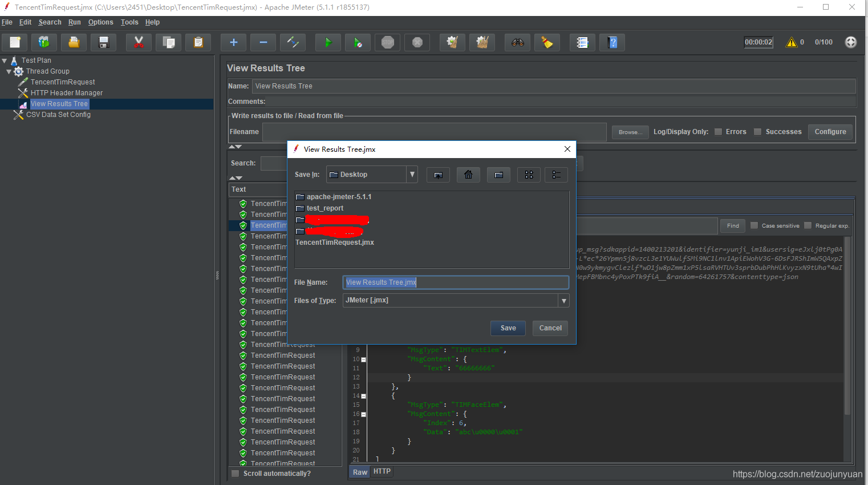
Task: Click the Copy toolbar icon
Action: pos(169,42)
